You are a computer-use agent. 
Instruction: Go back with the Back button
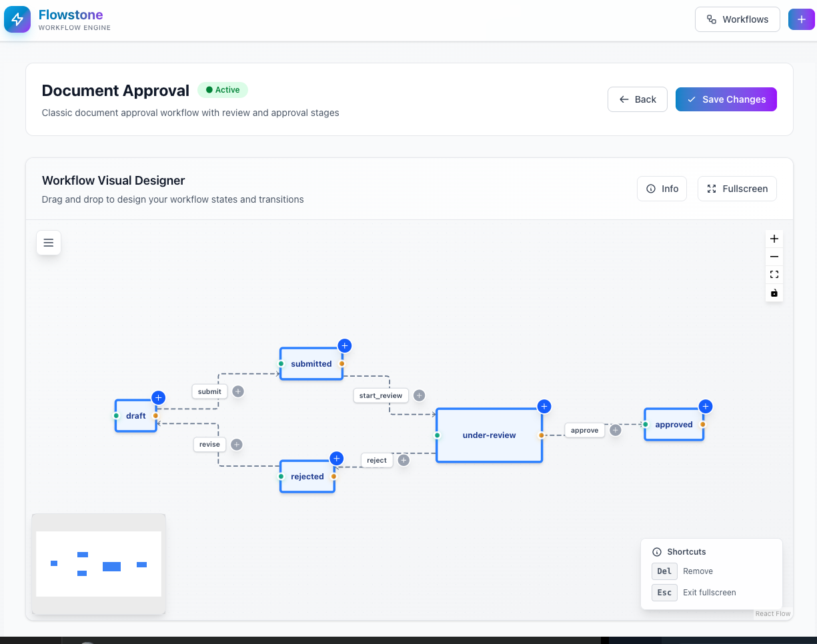[x=638, y=99]
